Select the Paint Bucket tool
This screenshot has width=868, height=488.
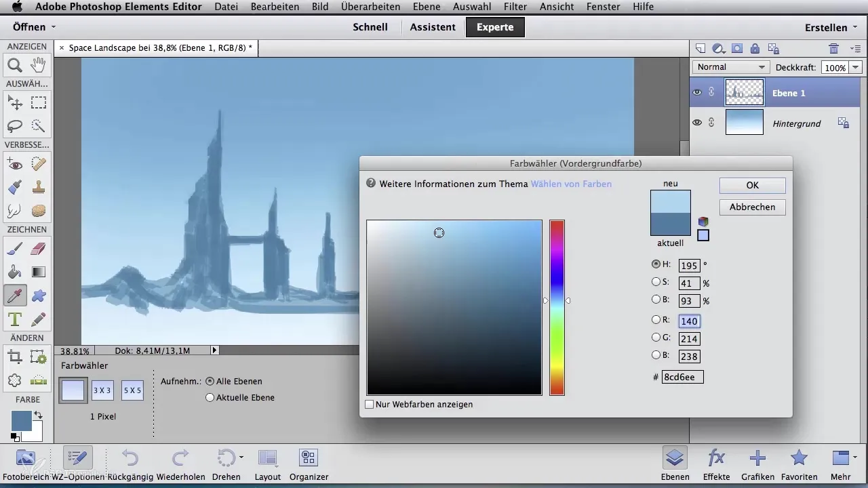pyautogui.click(x=14, y=272)
